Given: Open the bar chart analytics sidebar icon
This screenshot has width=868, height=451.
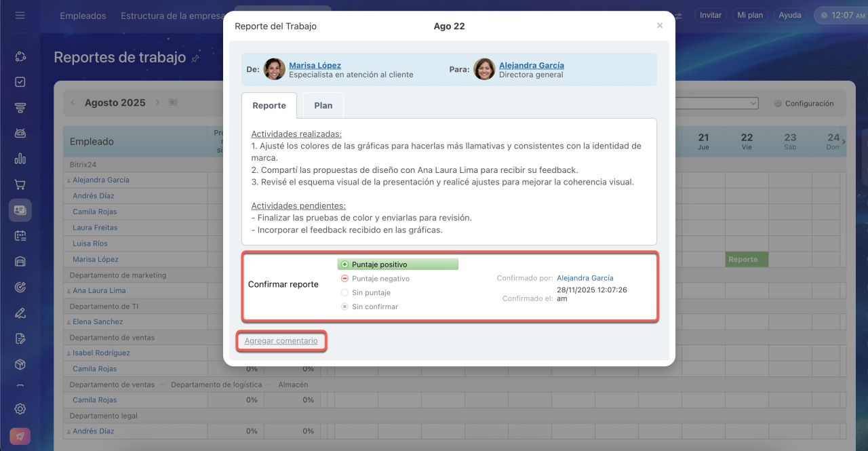Looking at the screenshot, I should (x=20, y=159).
